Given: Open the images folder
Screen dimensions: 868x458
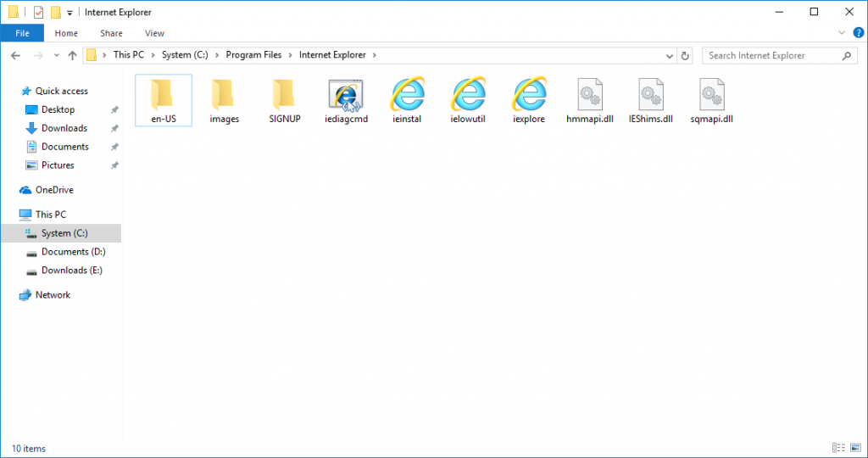Looking at the screenshot, I should (x=224, y=100).
